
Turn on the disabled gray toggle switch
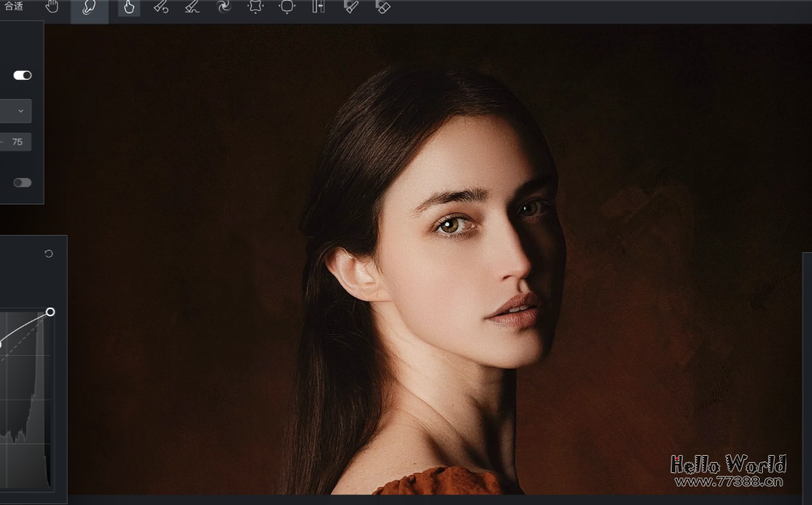23,183
